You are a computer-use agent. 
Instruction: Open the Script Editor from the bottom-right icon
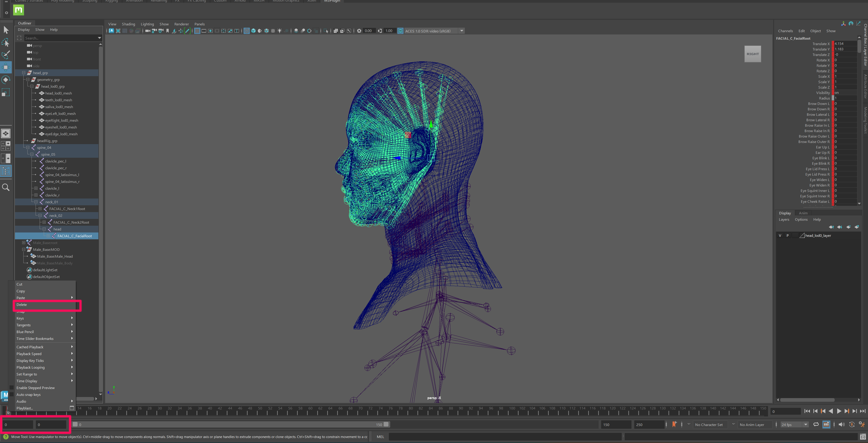(x=862, y=437)
